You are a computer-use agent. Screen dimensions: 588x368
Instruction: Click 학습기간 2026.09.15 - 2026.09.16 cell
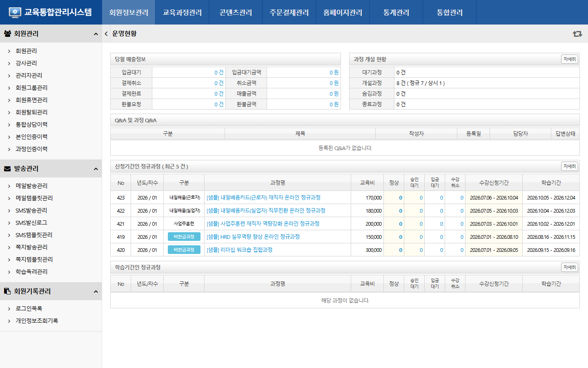click(551, 250)
